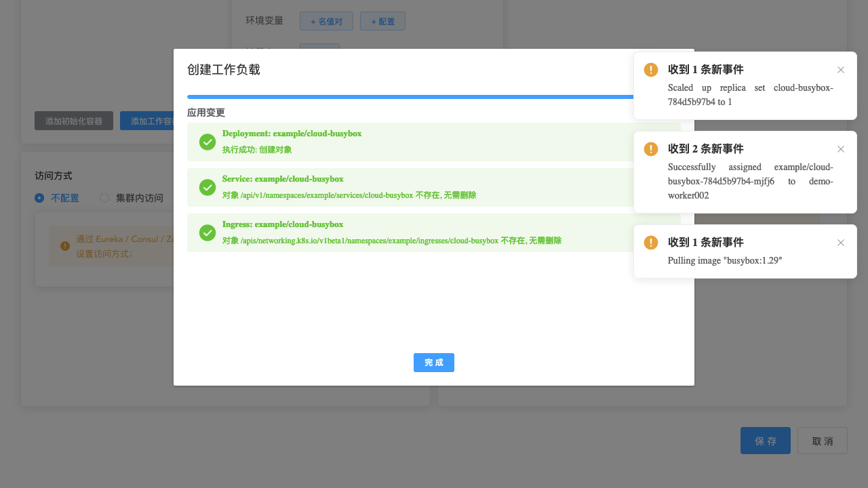This screenshot has width=868, height=488.
Task: Click the Deployment success check icon
Action: (208, 142)
